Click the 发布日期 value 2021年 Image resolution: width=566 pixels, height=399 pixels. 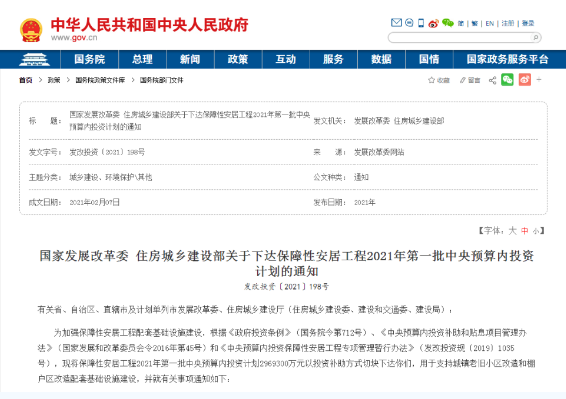click(x=365, y=202)
